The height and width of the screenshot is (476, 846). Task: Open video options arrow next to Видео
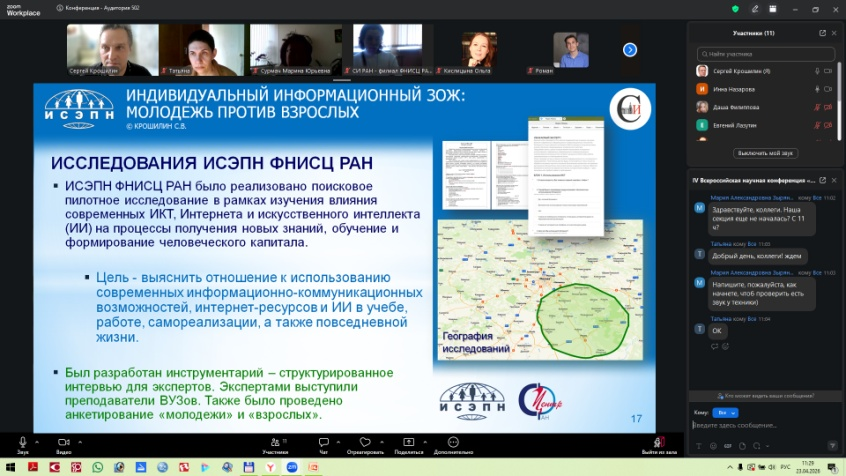[80, 442]
